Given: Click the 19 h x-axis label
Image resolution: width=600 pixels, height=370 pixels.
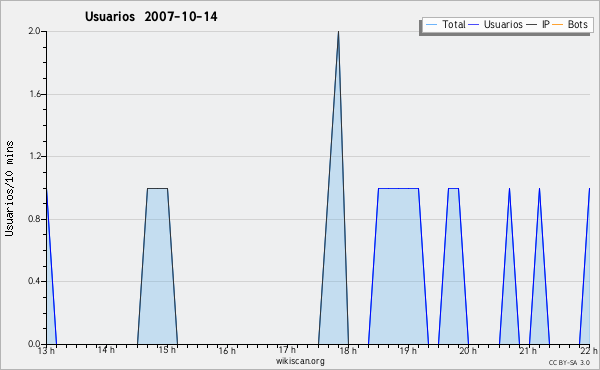Looking at the screenshot, I should [408, 350].
